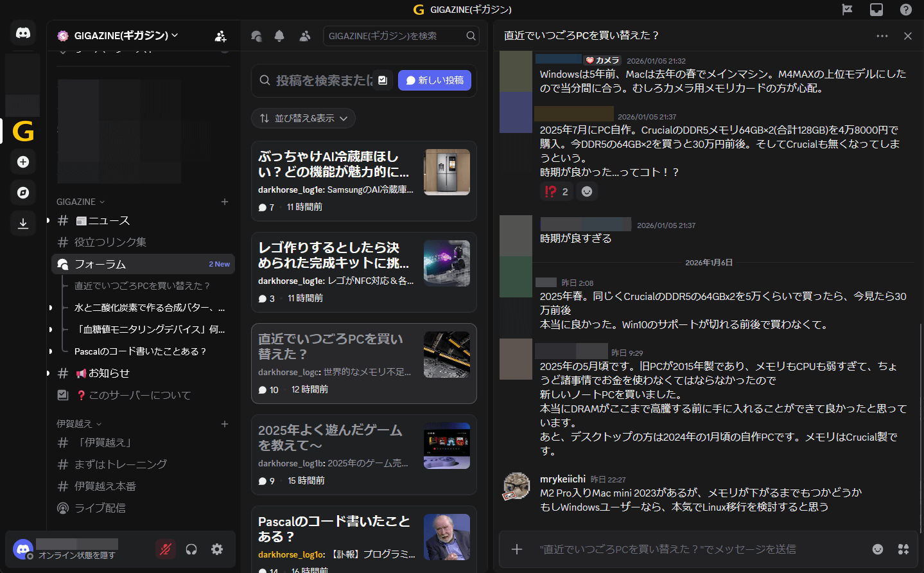Show the member list from the top toolbar

coord(305,36)
